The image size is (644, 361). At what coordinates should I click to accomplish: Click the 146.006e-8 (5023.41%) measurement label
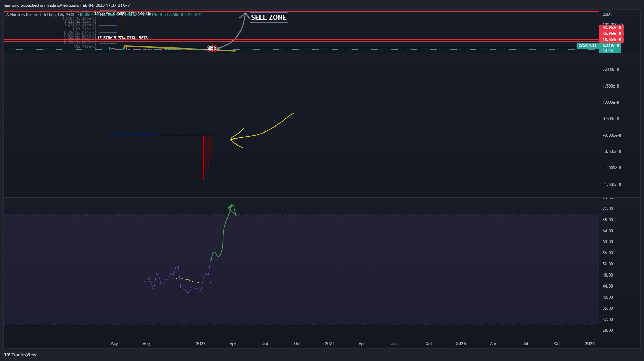tap(123, 14)
